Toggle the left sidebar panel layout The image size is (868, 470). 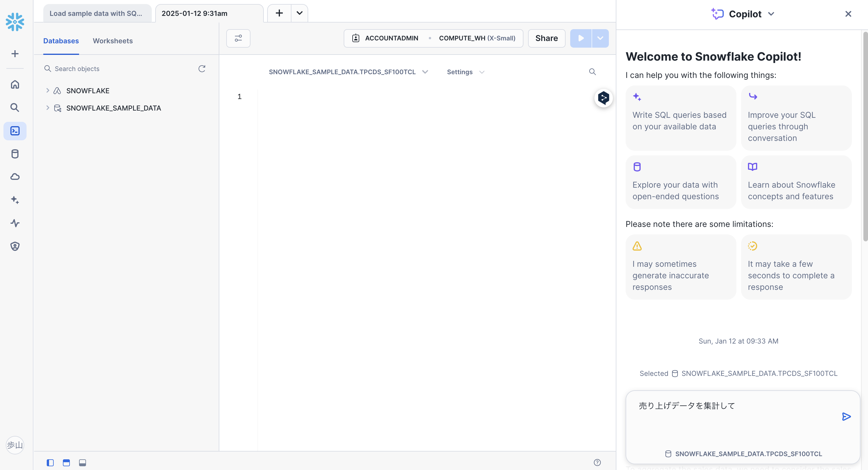50,462
